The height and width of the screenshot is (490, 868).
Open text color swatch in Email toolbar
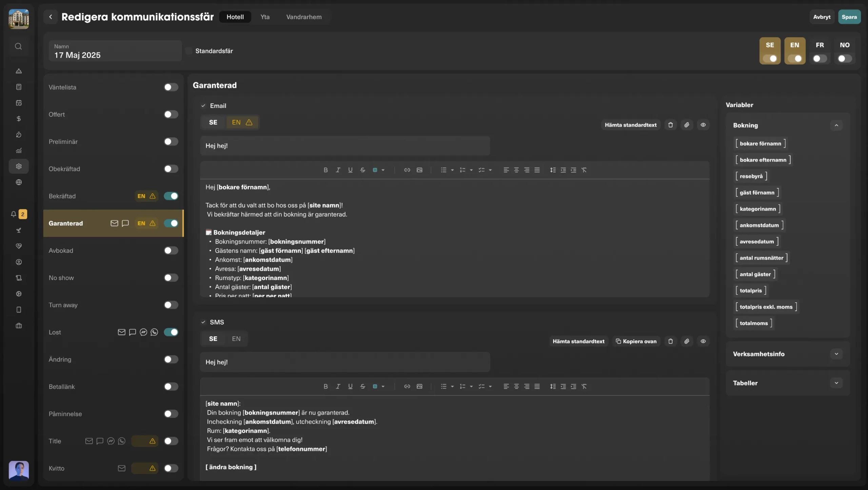(x=375, y=170)
